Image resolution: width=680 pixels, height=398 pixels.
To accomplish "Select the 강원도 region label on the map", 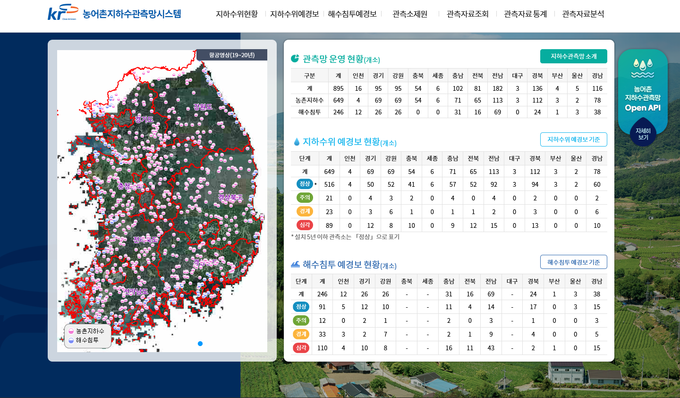I will [202, 106].
